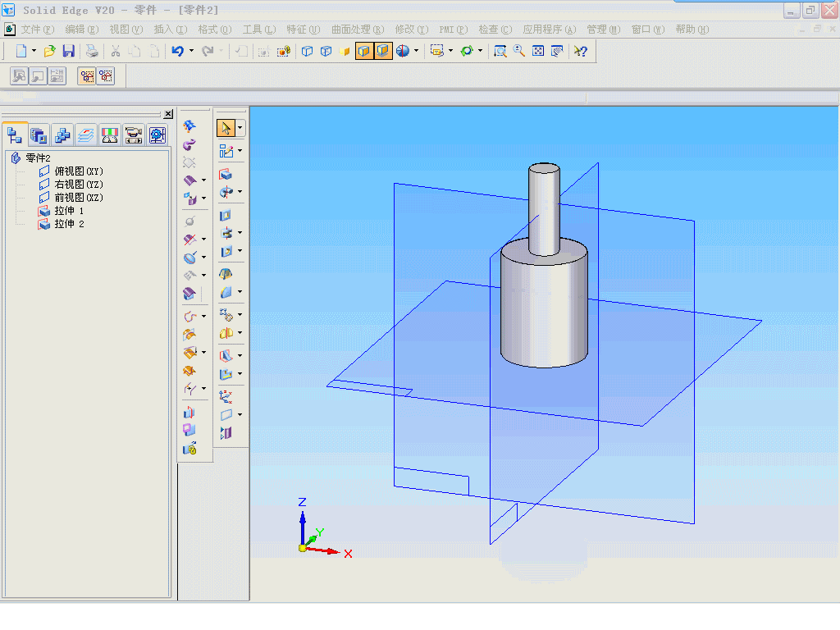Viewport: 840px width, 630px height.
Task: Select the Sketch tool icon
Action: coord(226,151)
